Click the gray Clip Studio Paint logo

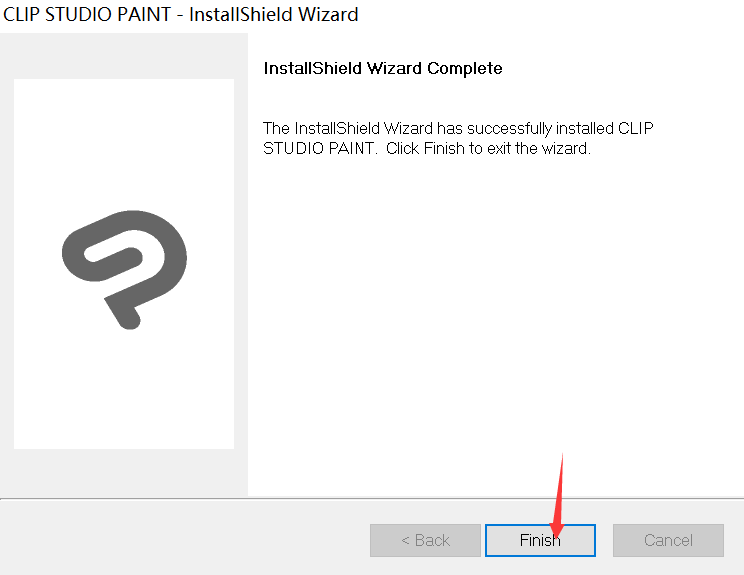click(124, 269)
